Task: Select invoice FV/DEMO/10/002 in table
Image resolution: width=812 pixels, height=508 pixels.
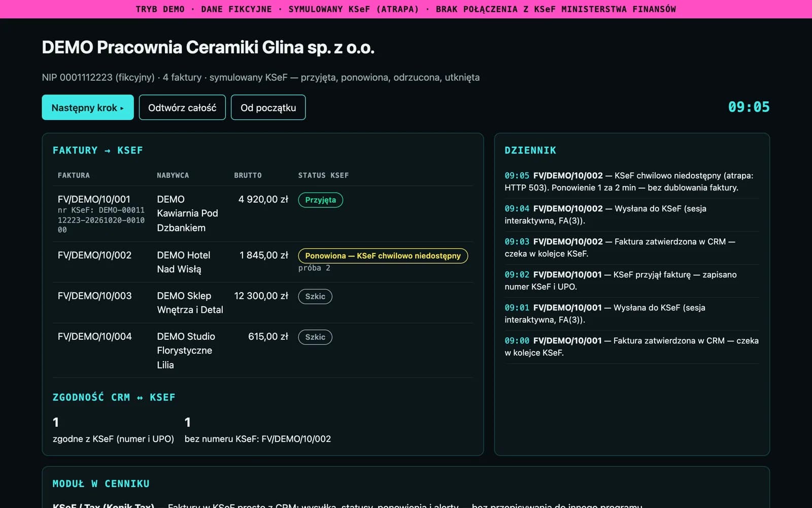Action: click(94, 255)
